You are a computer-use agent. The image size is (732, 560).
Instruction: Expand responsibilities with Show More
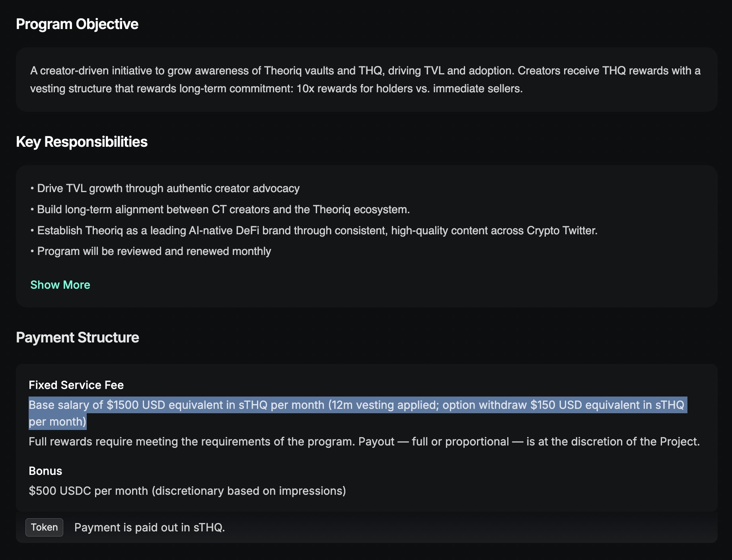pyautogui.click(x=60, y=285)
